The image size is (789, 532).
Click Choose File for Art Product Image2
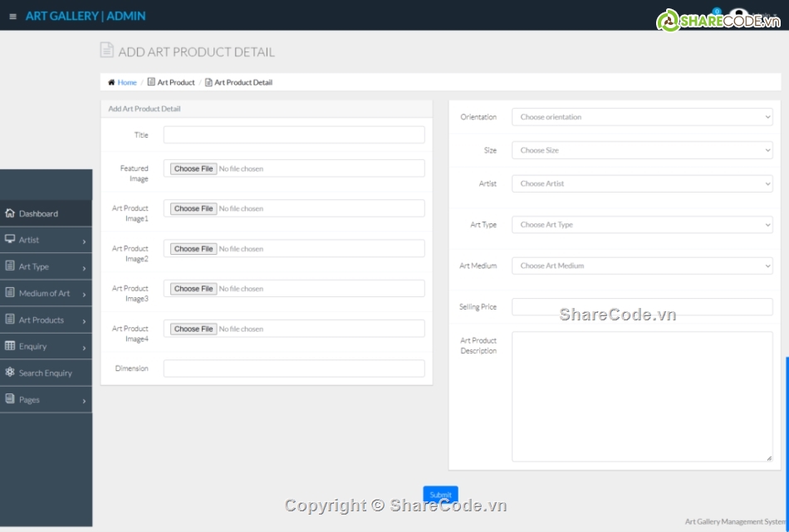194,249
